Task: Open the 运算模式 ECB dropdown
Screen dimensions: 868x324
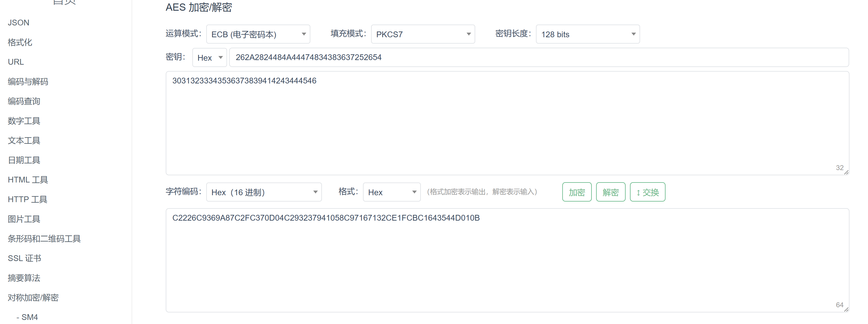Action: pos(258,34)
